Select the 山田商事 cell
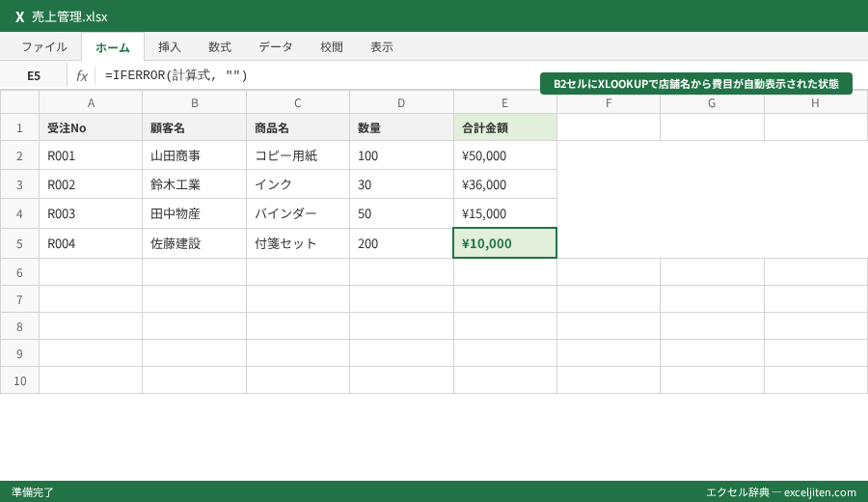Screen dimensions: 868x502 [194, 155]
